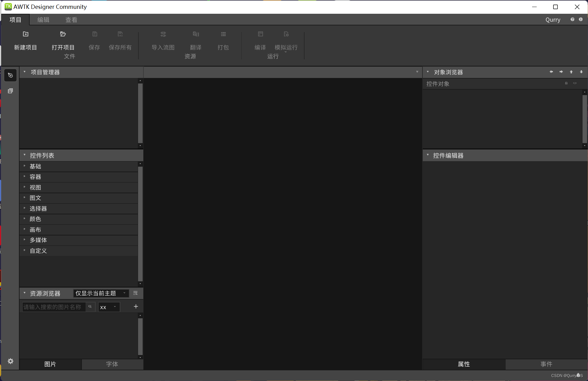Screen dimensions: 588x381
Task: Click the Open Project (打开项目) icon
Action: 63,34
